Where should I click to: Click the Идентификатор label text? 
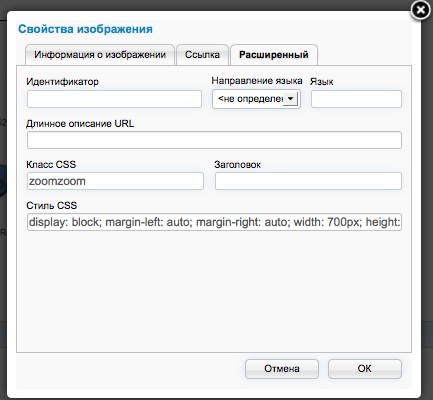click(x=62, y=82)
